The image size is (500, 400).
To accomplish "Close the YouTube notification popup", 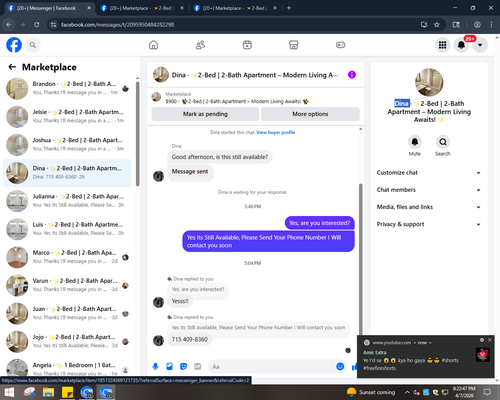I will click(490, 340).
